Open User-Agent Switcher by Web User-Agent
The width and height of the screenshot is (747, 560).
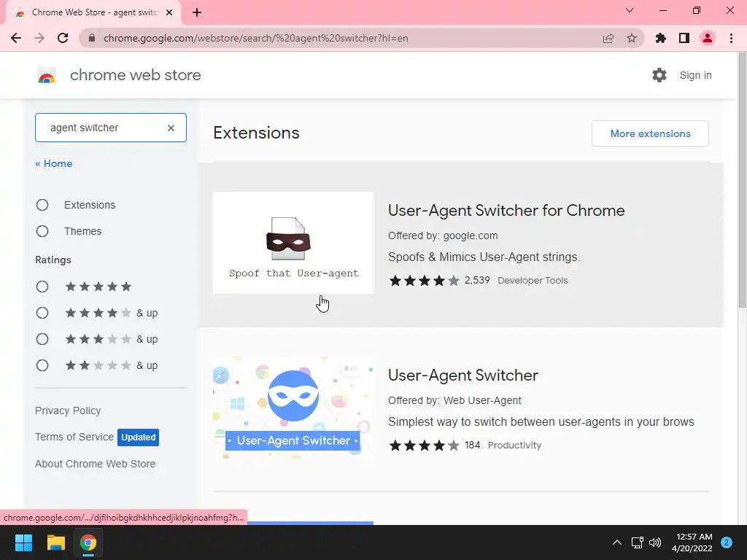[x=463, y=376]
